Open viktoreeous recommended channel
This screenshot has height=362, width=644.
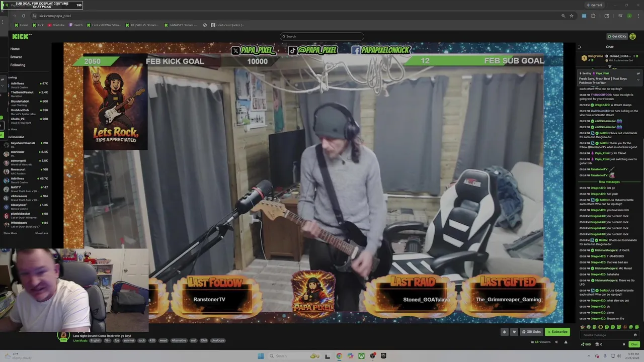coord(25,197)
